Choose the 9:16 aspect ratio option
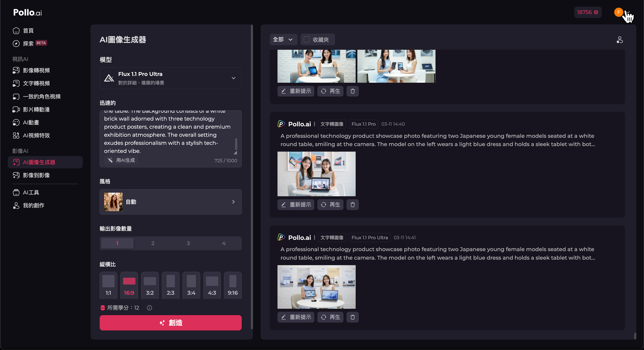This screenshot has width=644, height=350. [233, 285]
